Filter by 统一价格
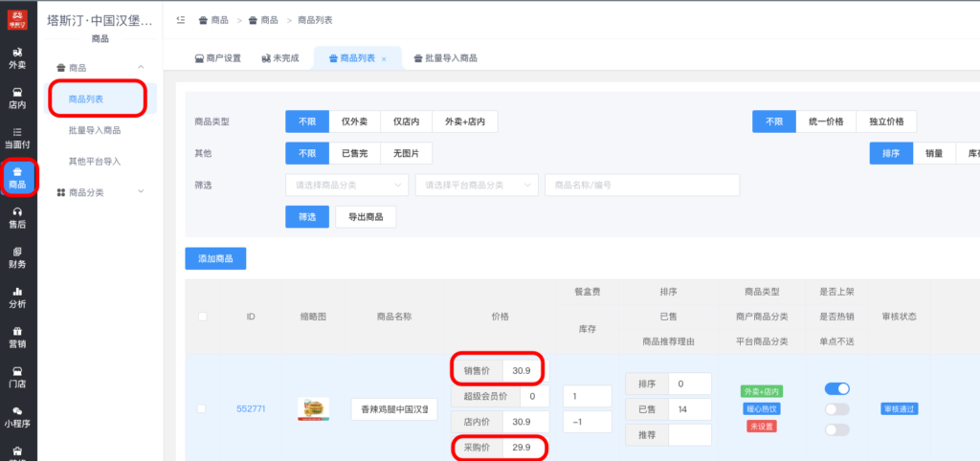 [x=826, y=121]
